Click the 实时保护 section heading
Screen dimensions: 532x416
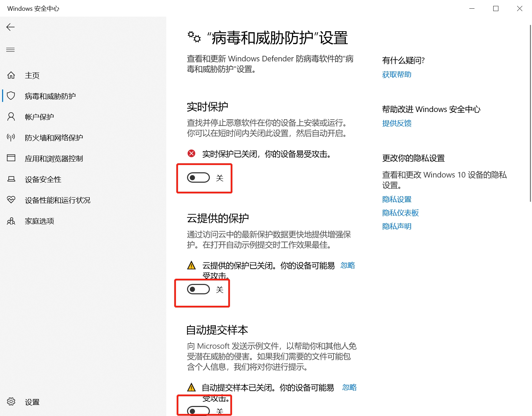coord(207,107)
